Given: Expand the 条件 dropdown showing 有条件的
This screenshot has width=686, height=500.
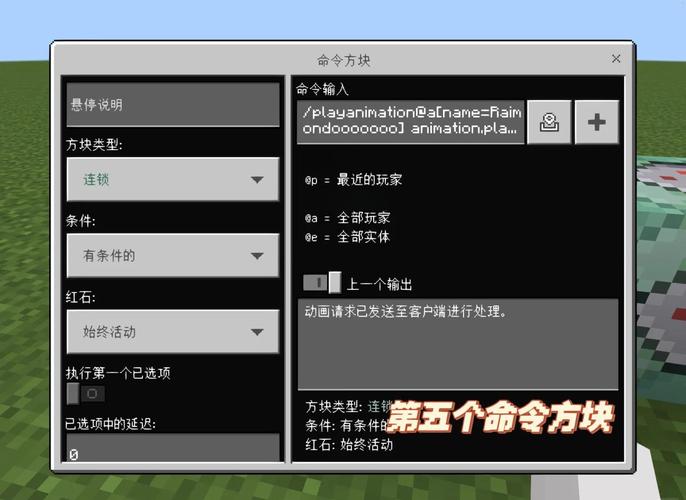Looking at the screenshot, I should click(173, 256).
